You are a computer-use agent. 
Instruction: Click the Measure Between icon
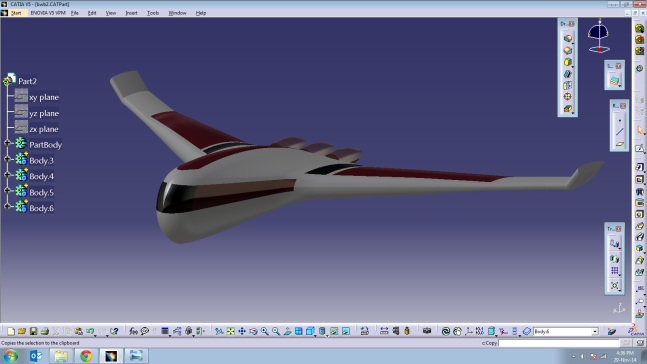click(384, 331)
